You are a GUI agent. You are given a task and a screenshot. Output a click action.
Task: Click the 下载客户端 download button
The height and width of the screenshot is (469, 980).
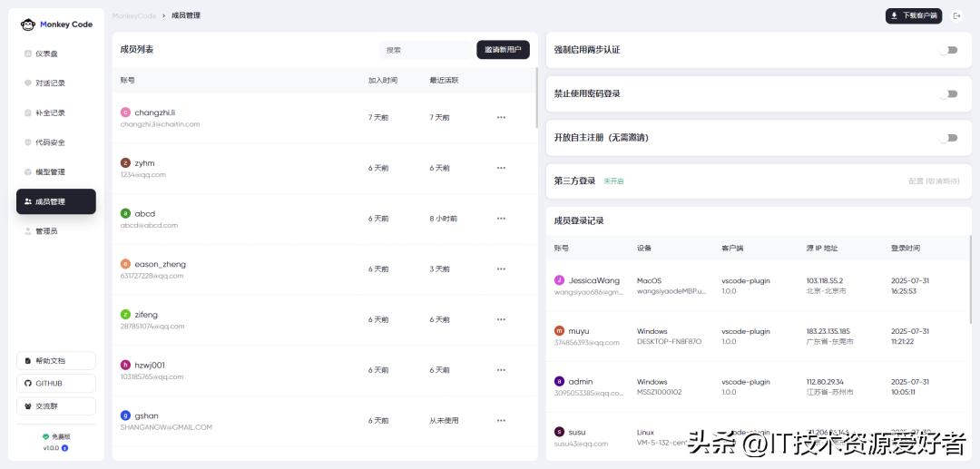tap(914, 16)
